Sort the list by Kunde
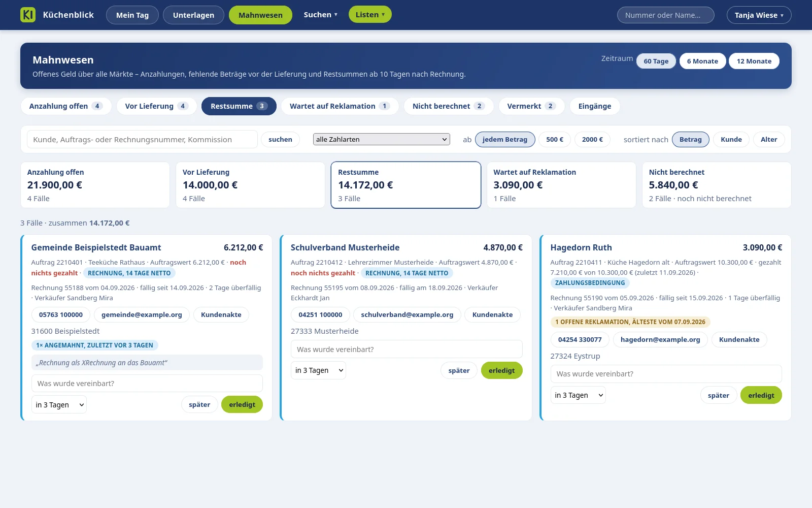This screenshot has height=508, width=812. (731, 139)
